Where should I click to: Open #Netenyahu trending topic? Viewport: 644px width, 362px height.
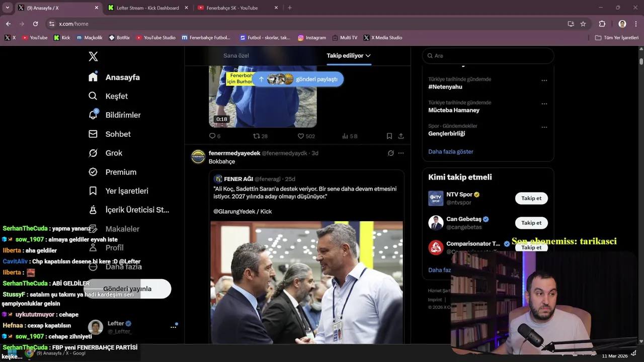tap(445, 87)
